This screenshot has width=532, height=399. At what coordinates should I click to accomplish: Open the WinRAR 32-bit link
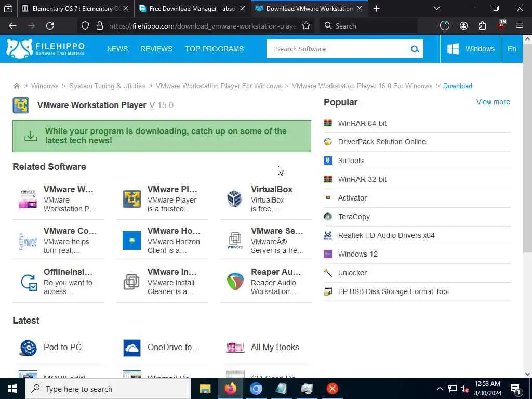point(362,179)
